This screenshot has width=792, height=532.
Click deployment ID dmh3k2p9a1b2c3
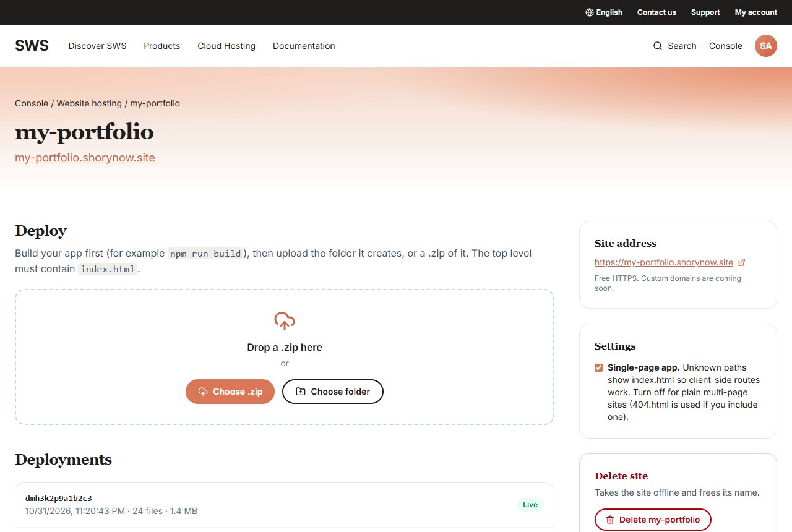click(59, 498)
